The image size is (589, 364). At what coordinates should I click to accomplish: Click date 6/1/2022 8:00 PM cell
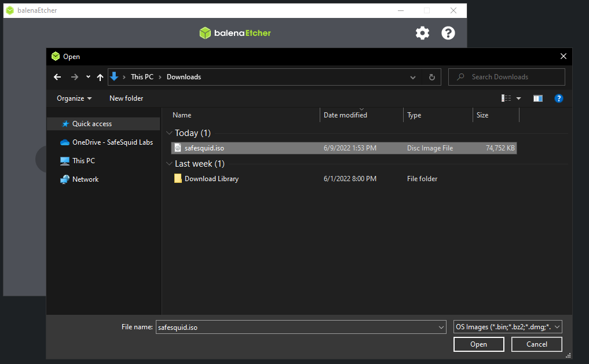[x=350, y=179]
